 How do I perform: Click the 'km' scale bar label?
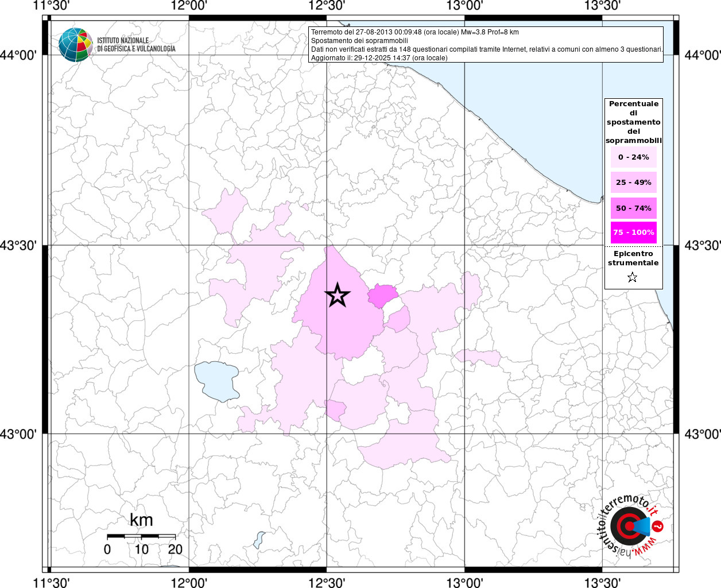[x=141, y=520]
